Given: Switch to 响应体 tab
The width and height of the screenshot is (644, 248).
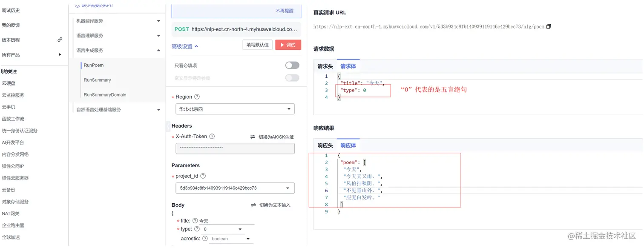Looking at the screenshot, I should click(348, 145).
